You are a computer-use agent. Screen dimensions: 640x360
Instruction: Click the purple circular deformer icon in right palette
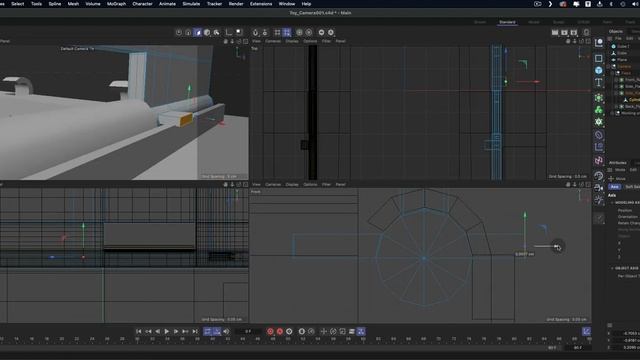pyautogui.click(x=599, y=135)
